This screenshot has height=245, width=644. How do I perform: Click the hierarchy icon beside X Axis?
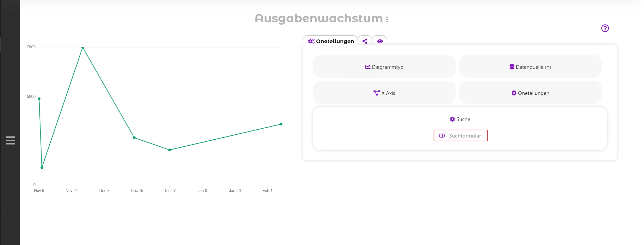(x=377, y=93)
